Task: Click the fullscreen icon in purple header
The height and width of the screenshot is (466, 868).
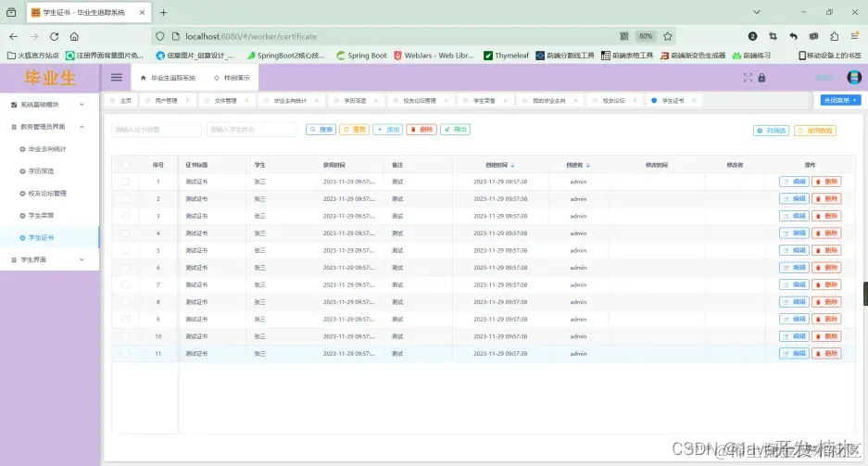Action: tap(748, 78)
